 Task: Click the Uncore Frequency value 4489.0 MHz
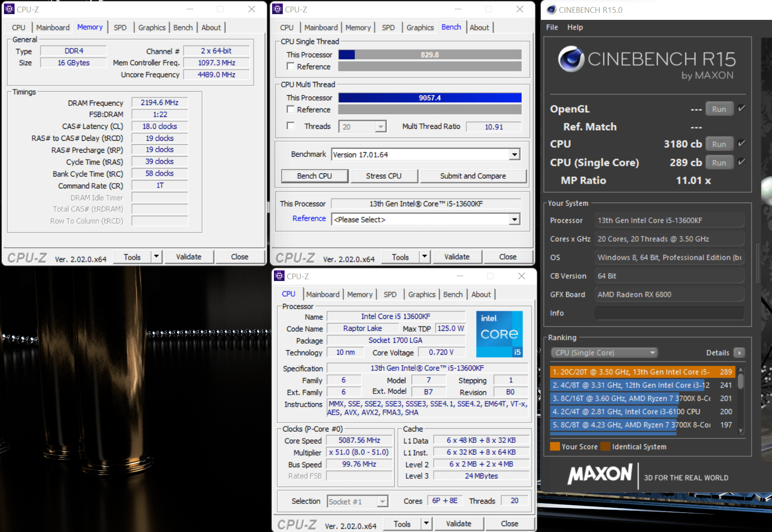pos(216,75)
